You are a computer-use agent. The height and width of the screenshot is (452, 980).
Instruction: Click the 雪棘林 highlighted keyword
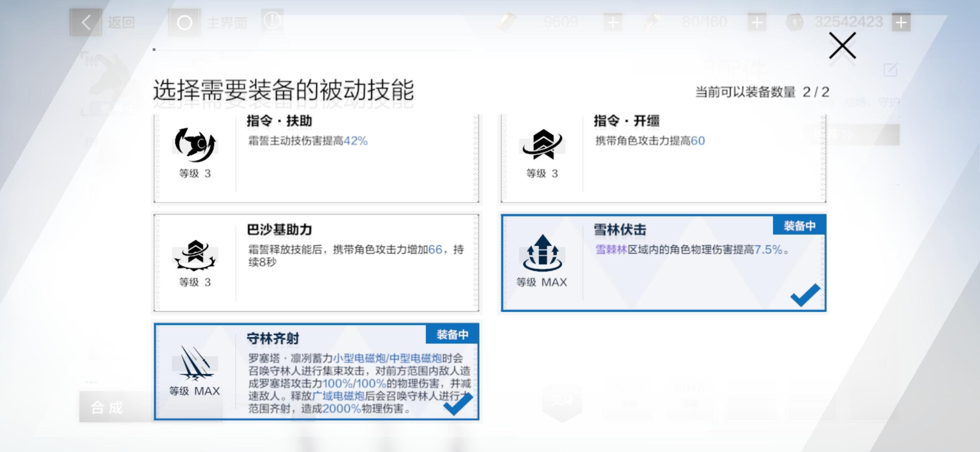coord(611,249)
